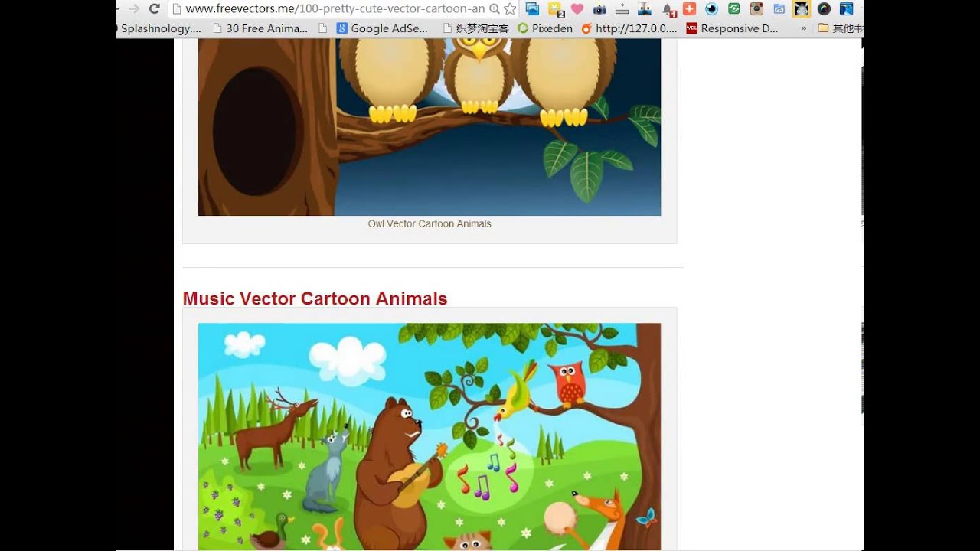Reload the page with the refresh icon
Screen dimensions: 980x551
155,9
